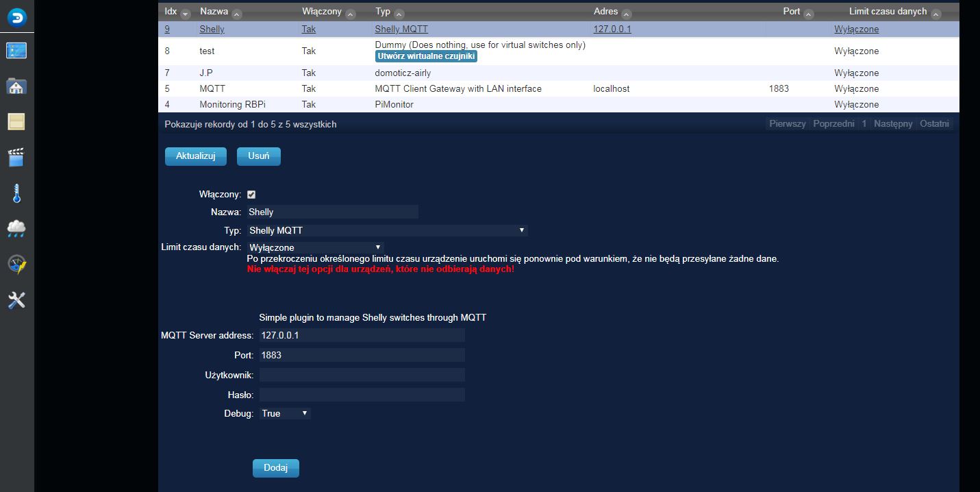Image resolution: width=980 pixels, height=492 pixels.
Task: Go to Poprzedni page
Action: 833,124
